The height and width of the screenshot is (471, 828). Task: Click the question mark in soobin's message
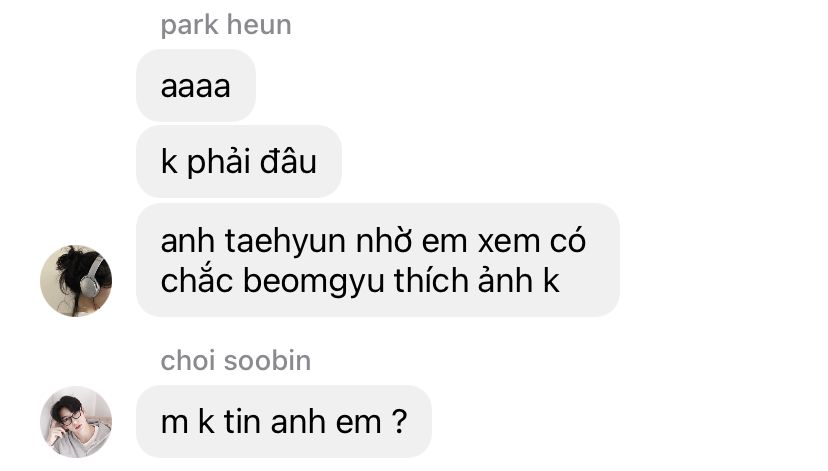[400, 421]
